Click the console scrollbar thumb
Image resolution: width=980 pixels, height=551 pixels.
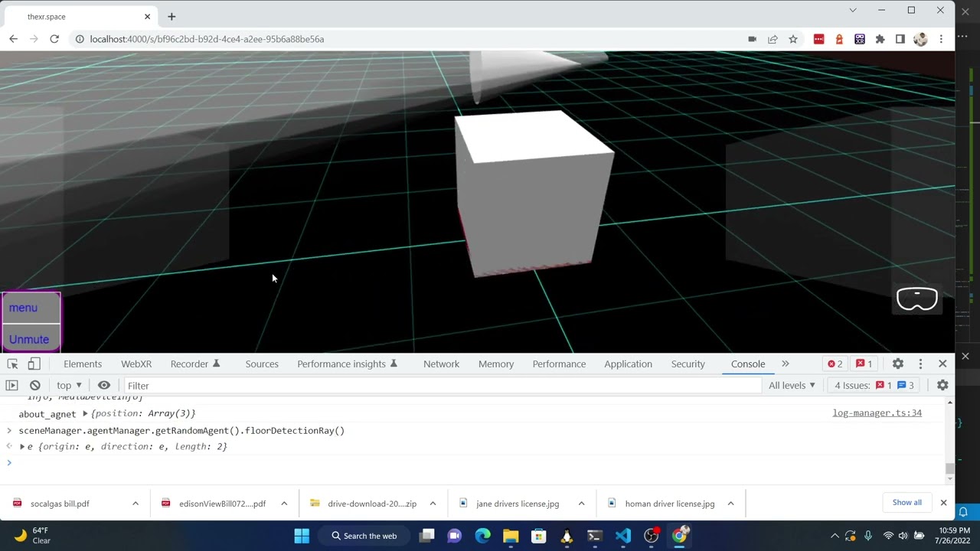click(x=950, y=468)
